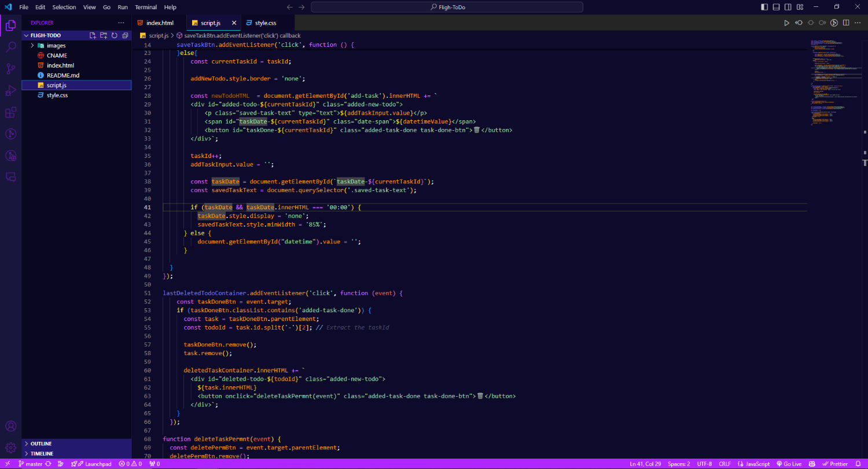Screen dimensions: 868x469
Task: Open remote window status bar icon
Action: (7, 464)
